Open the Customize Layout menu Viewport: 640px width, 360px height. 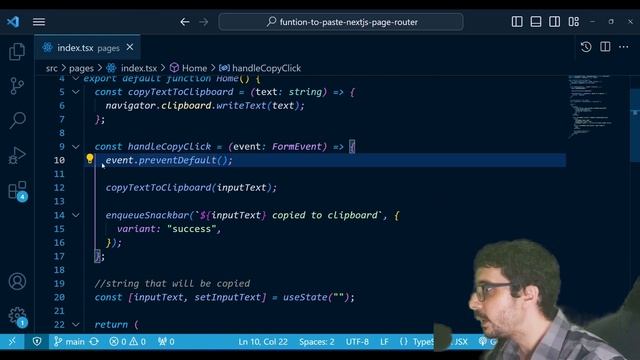[573, 22]
